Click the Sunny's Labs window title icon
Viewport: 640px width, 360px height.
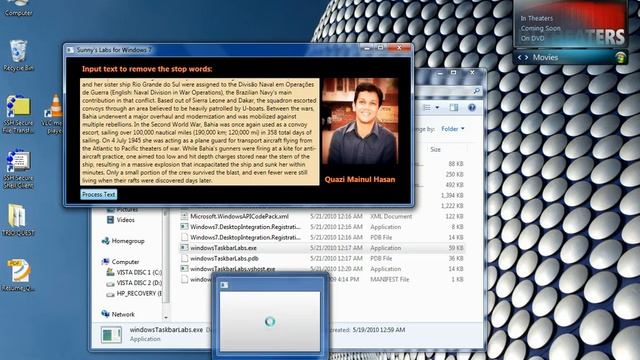tap(70, 50)
